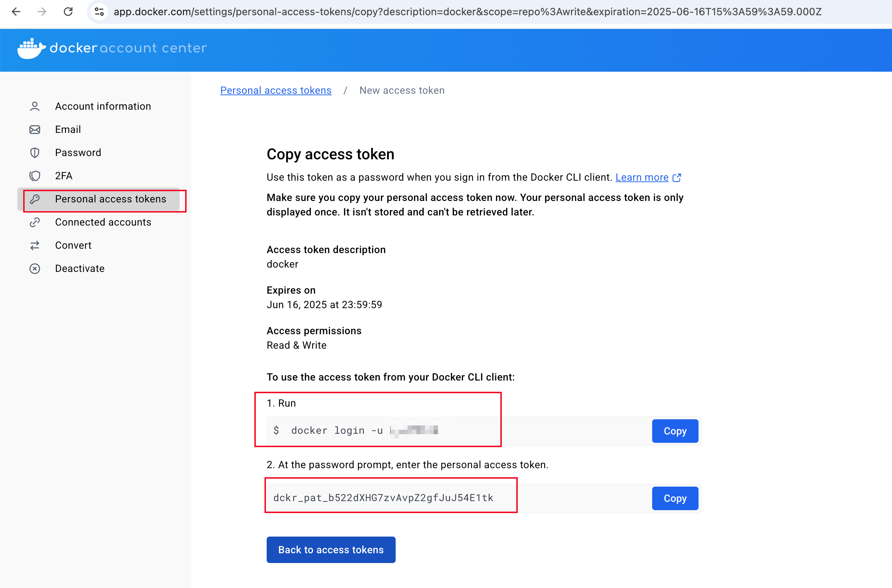Click the 2FA shield icon
Screen dimensions: 892x588
pyautogui.click(x=35, y=176)
